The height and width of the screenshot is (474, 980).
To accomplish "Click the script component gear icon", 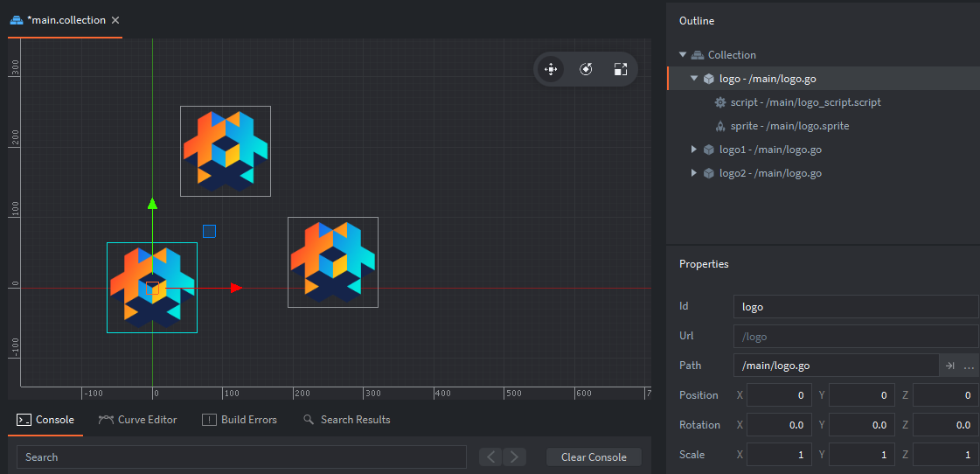I will click(720, 102).
